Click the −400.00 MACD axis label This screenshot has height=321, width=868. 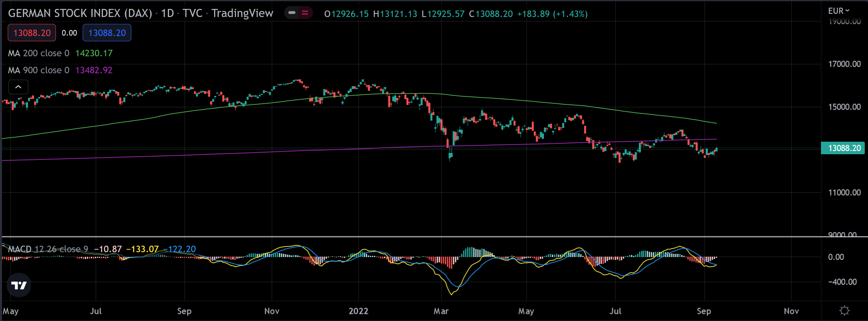tap(842, 282)
